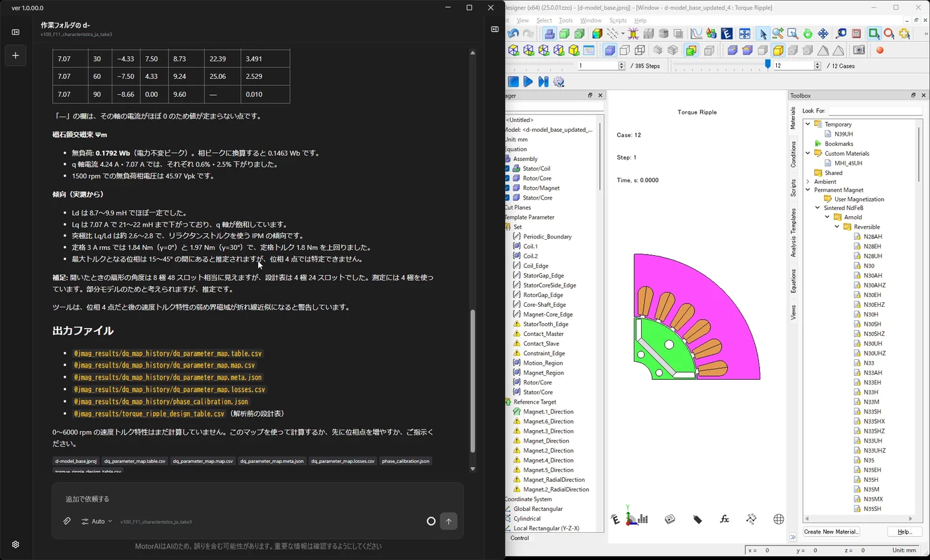
Task: Click the attach file paperclip icon
Action: (67, 521)
